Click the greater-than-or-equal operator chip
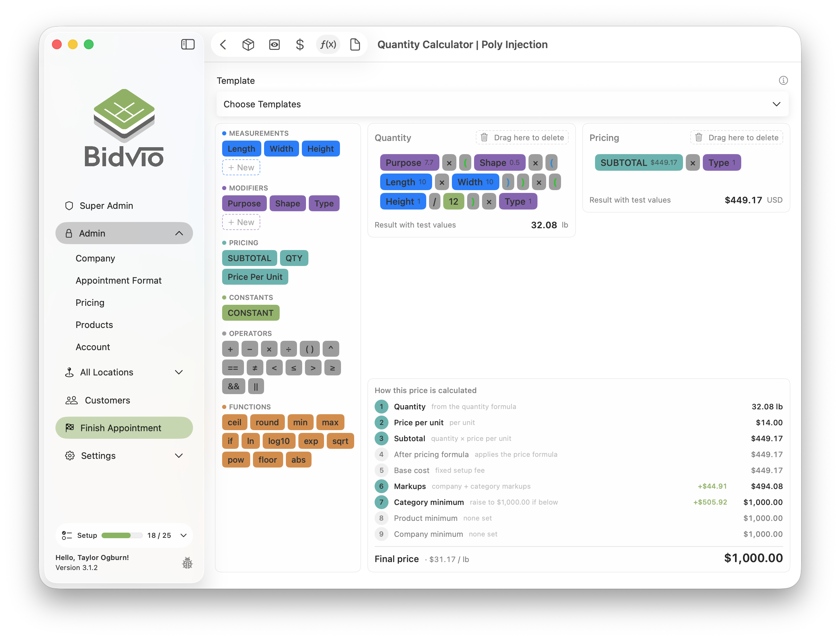The height and width of the screenshot is (640, 840). coord(333,368)
